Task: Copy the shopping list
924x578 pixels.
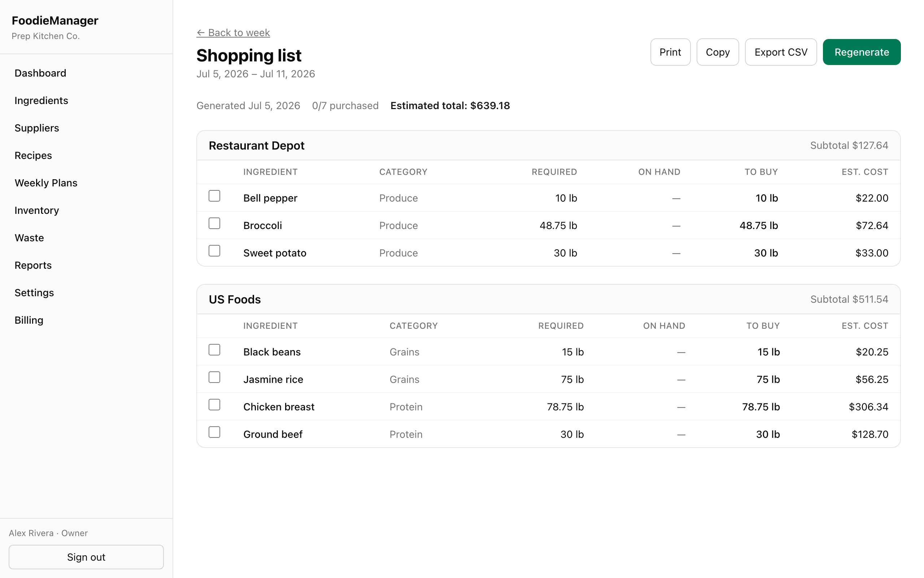Action: click(718, 52)
